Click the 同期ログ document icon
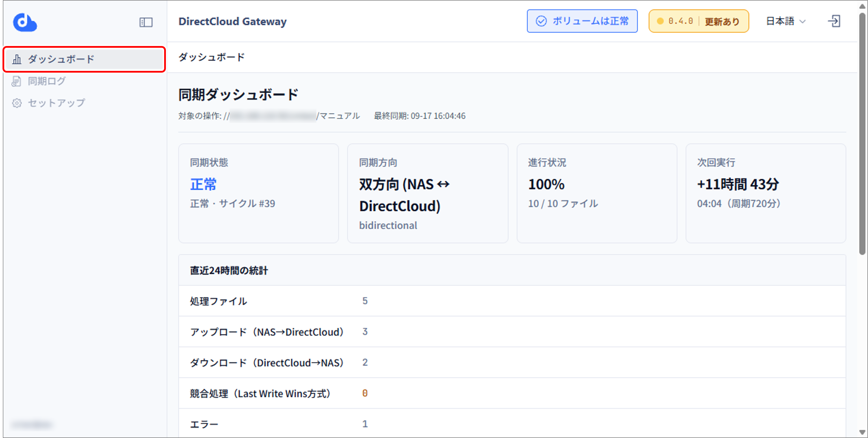Viewport: 868px width, 438px height. point(16,81)
